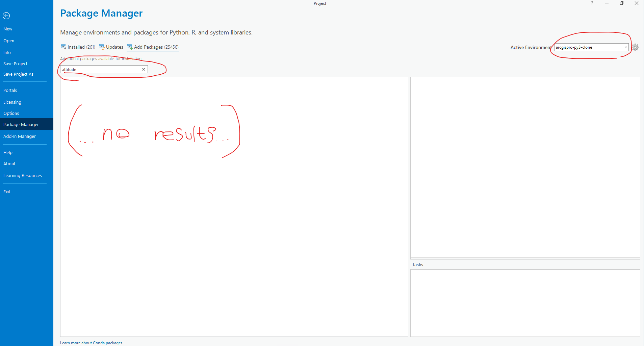This screenshot has height=346, width=644.
Task: Switch to the Add-In Manager
Action: (20, 136)
